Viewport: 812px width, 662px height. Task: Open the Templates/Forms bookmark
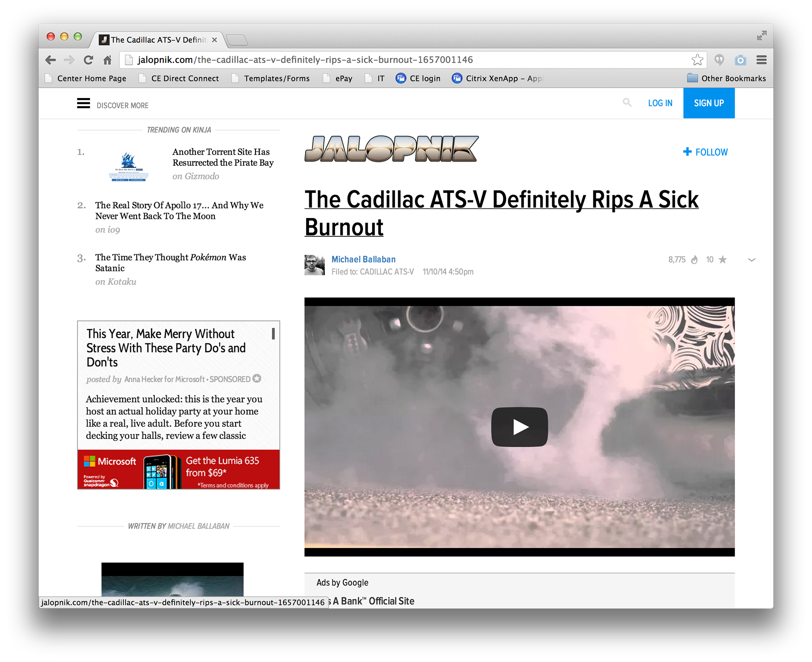[x=271, y=79]
